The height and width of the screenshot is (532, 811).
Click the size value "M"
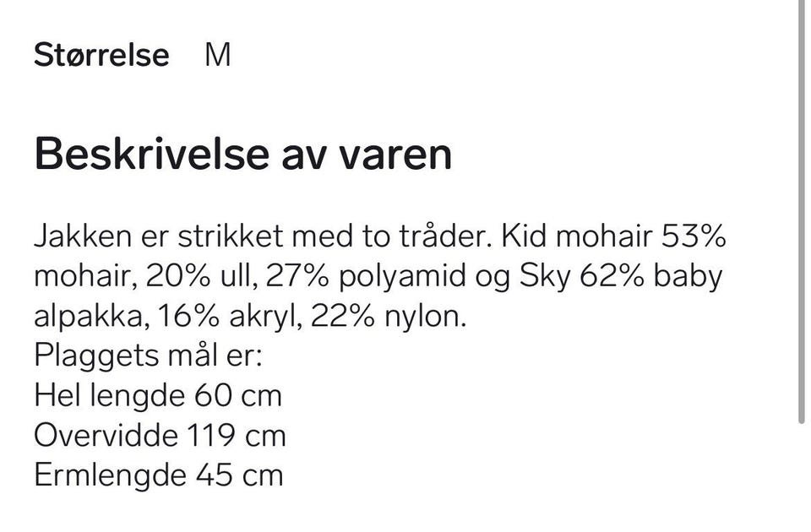click(218, 56)
